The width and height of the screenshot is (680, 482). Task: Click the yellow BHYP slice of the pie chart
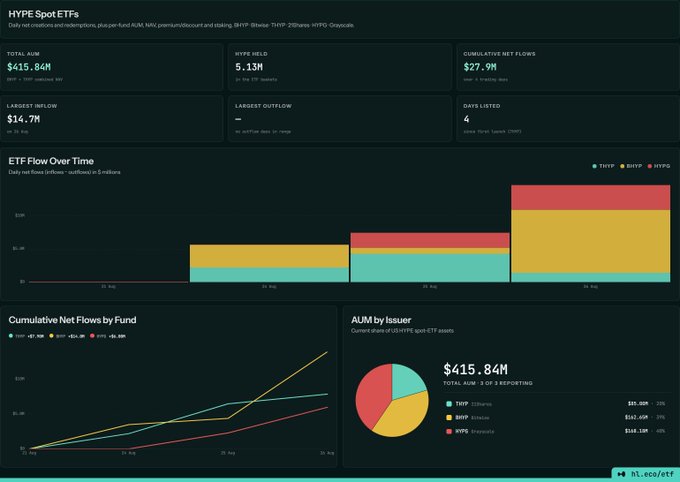tap(403, 417)
